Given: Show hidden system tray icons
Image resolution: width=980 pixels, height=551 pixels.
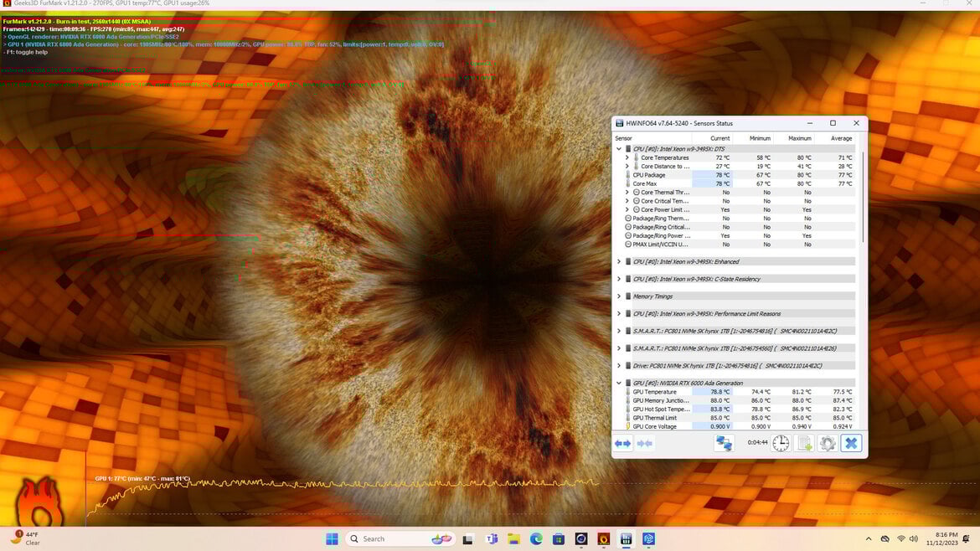Looking at the screenshot, I should 868,538.
